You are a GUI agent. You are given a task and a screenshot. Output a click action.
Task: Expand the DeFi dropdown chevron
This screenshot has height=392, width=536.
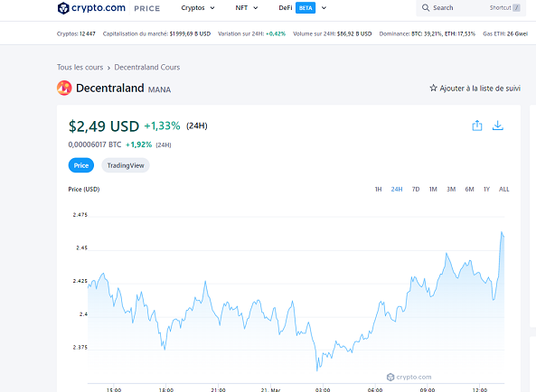pos(324,8)
